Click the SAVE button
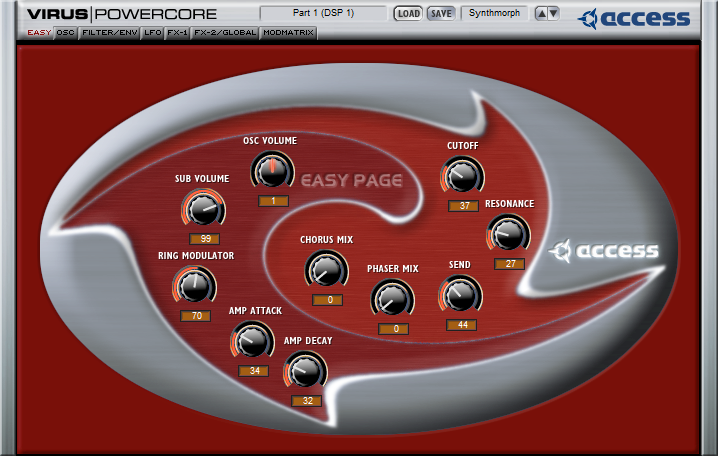 click(x=440, y=14)
